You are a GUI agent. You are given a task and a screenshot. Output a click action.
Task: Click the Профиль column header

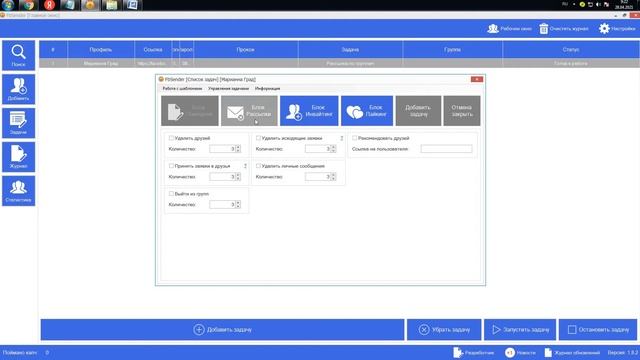pos(101,49)
